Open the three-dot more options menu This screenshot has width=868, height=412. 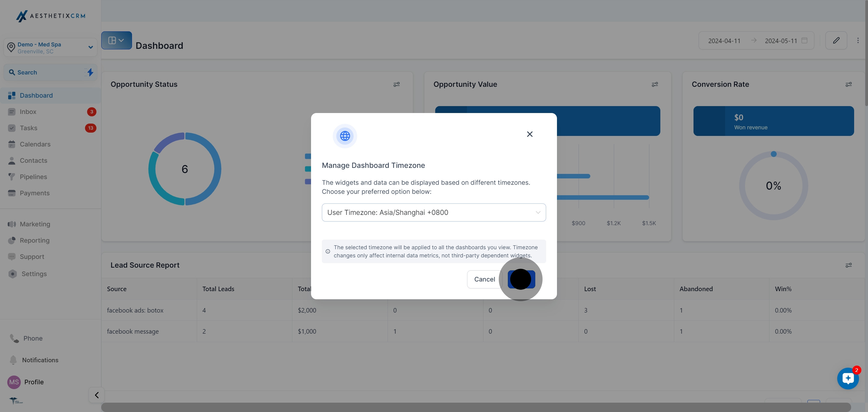pos(857,40)
